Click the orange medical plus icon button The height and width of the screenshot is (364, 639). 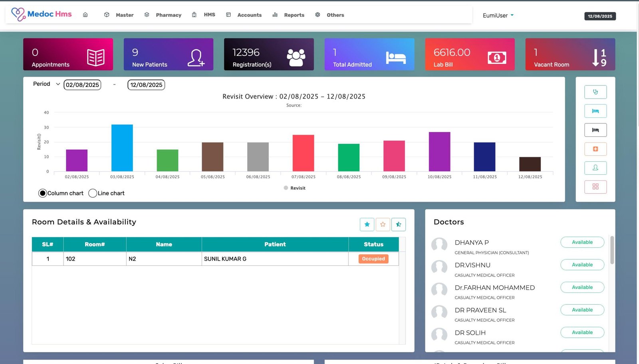coord(595,149)
